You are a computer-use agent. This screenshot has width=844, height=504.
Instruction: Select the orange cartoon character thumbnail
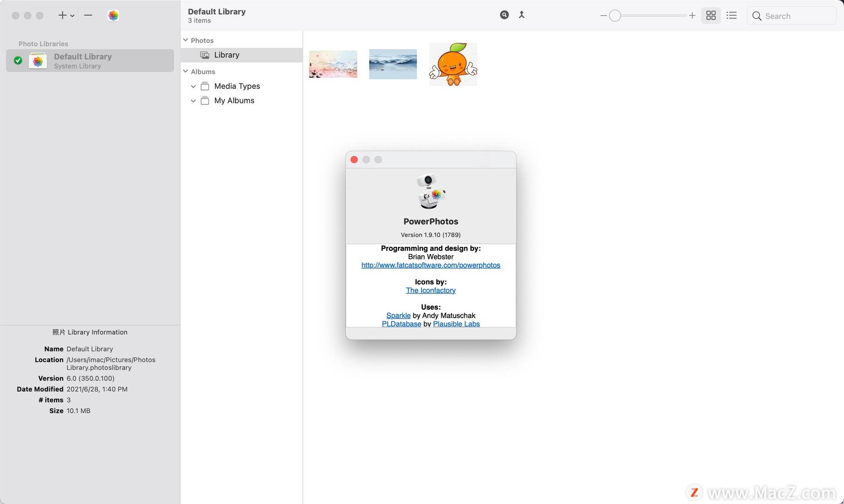pyautogui.click(x=453, y=64)
